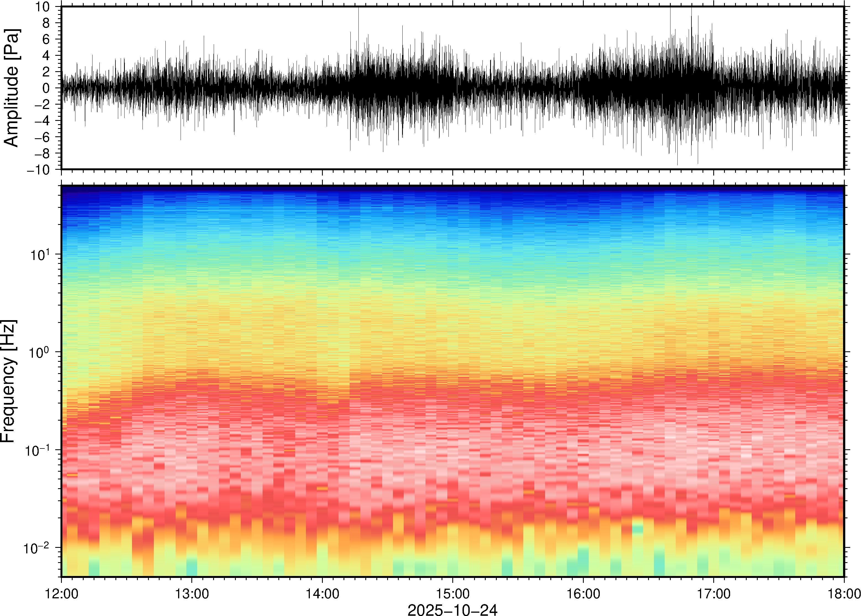Click the 18:00 time axis label
Screen dimensions: 861x616
coord(844,594)
